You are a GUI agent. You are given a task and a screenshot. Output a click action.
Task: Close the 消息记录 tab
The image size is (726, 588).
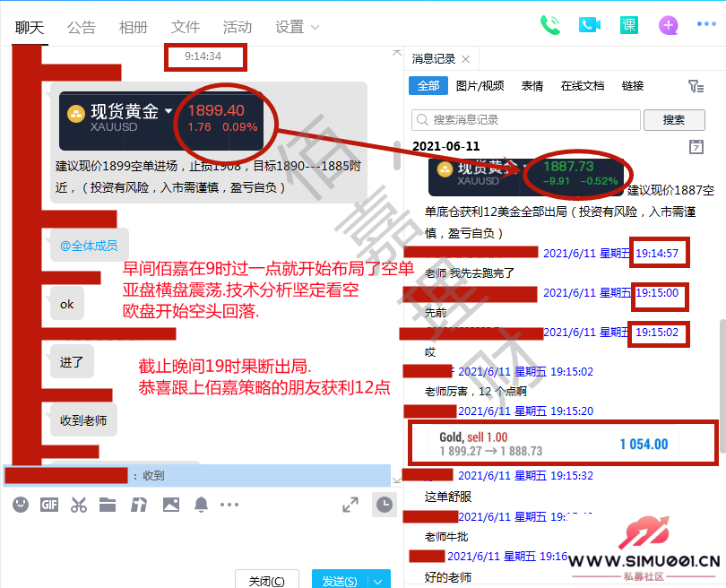466,59
